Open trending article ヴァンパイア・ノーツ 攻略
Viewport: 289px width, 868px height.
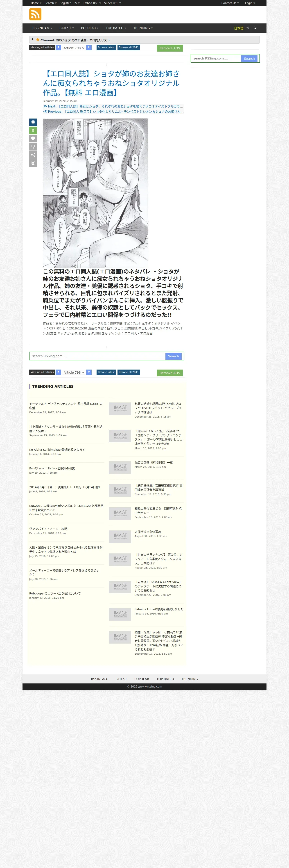click(48, 529)
